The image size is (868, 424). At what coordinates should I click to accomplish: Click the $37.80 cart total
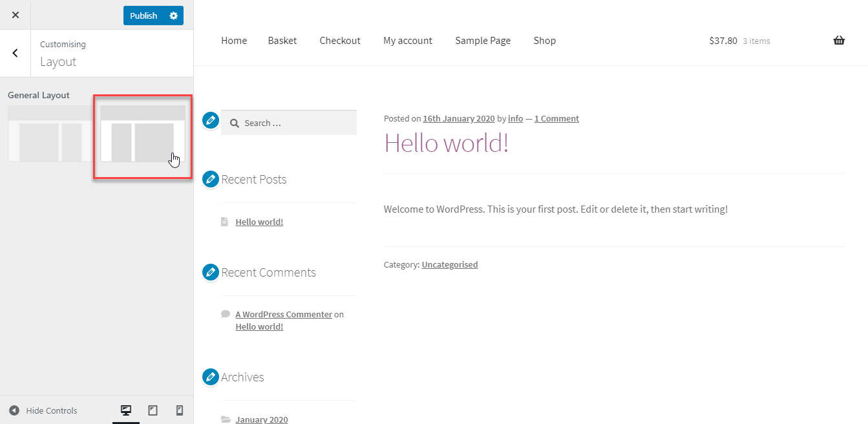723,41
